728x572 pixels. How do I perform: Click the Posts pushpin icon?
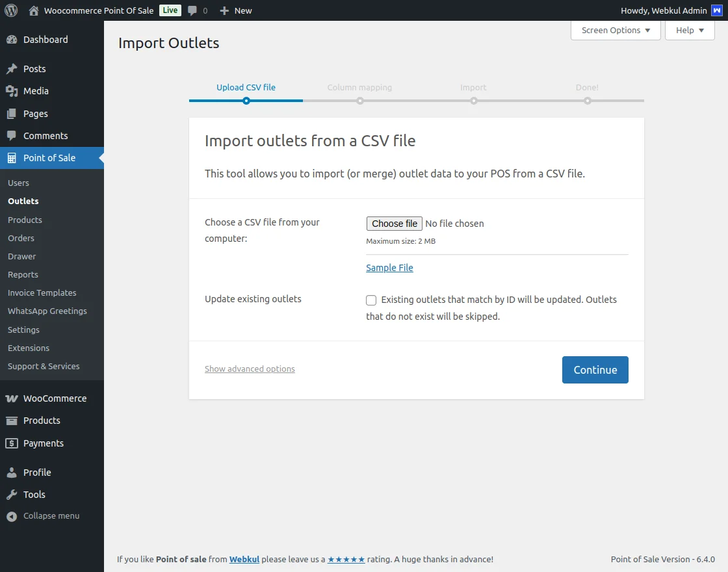point(12,69)
